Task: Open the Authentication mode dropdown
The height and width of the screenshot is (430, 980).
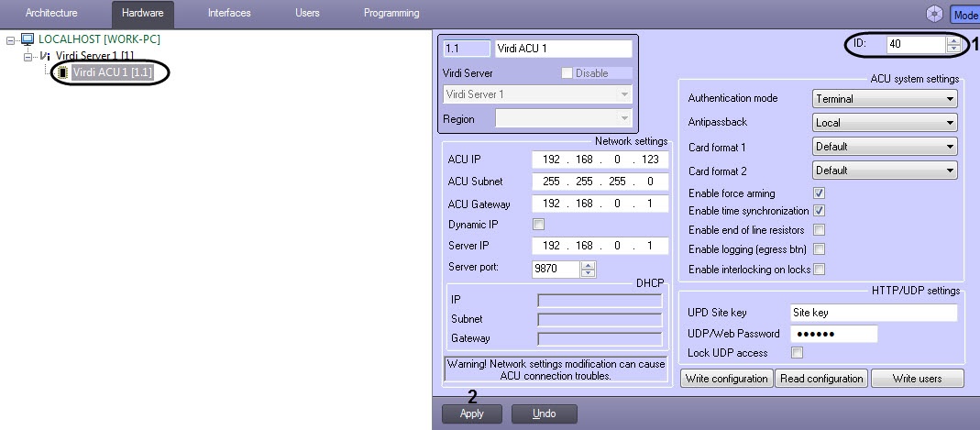Action: [885, 99]
